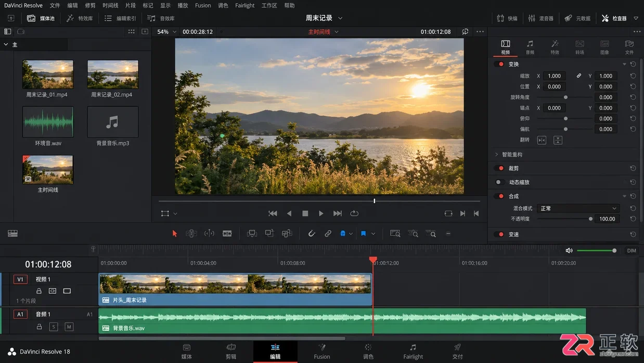Go to the 调色 (Color) page

click(x=368, y=352)
